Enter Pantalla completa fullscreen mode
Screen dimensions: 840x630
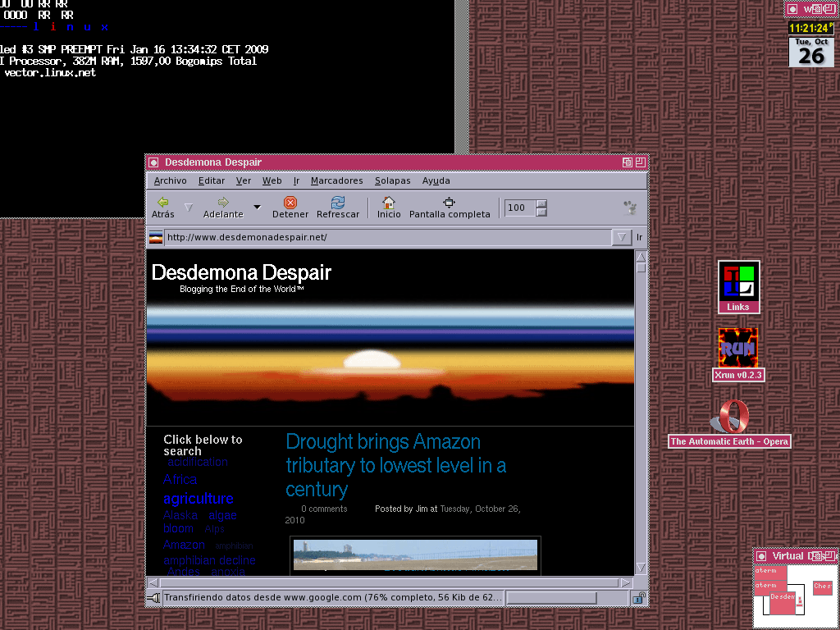point(449,202)
